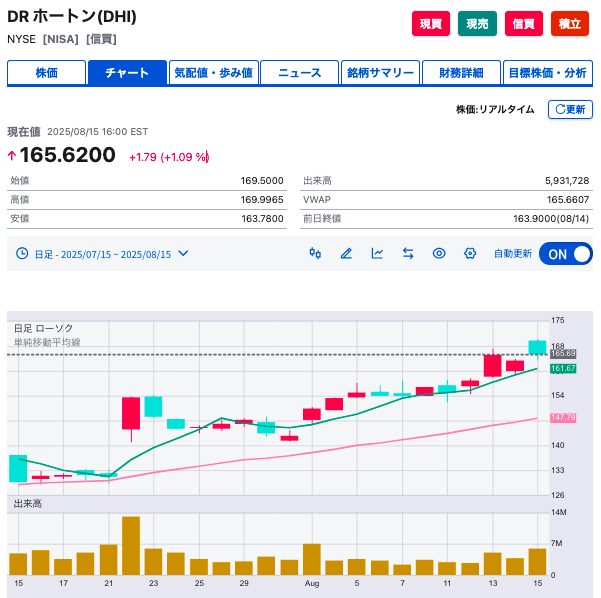
Task: Click the 単純移動平均線 legend label
Action: tap(47, 342)
